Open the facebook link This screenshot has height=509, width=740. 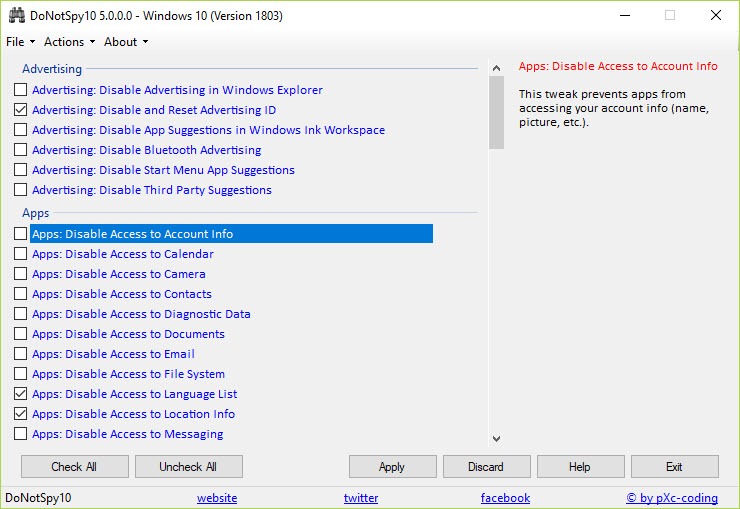coord(505,498)
